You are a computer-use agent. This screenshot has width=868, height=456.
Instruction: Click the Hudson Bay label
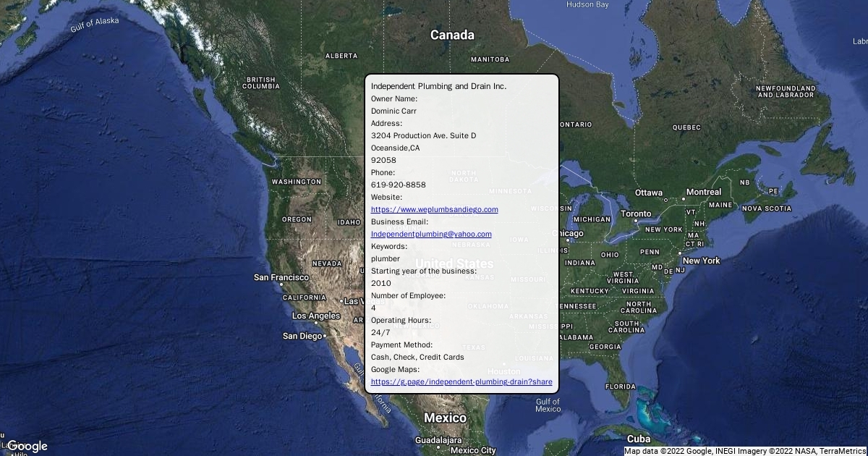pos(587,4)
